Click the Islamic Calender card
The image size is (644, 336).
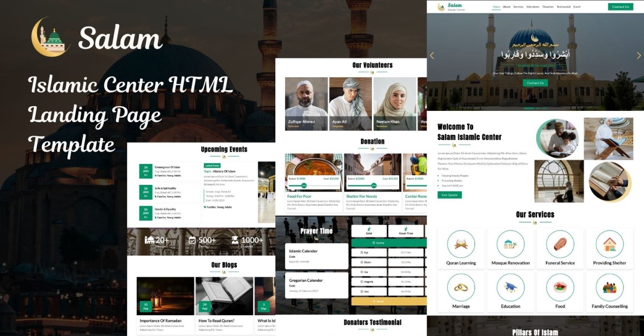click(317, 256)
